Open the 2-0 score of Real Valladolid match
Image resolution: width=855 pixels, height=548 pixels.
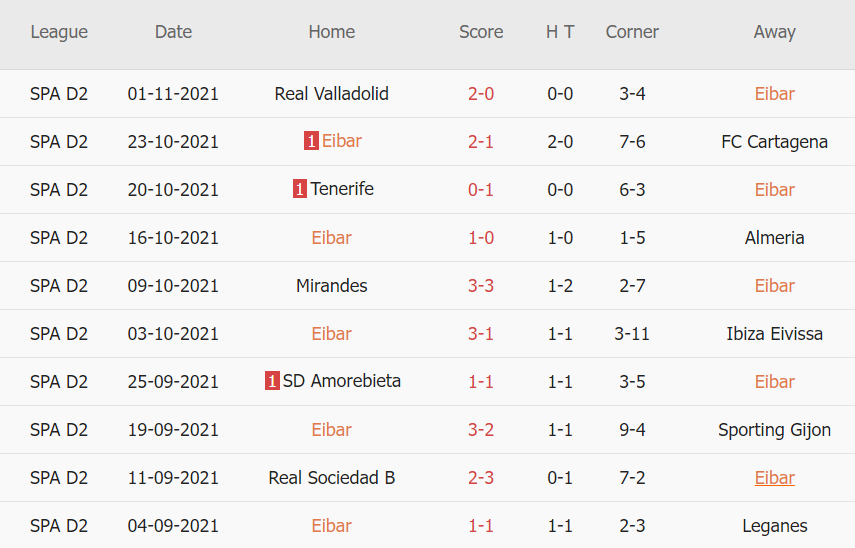[x=481, y=94]
